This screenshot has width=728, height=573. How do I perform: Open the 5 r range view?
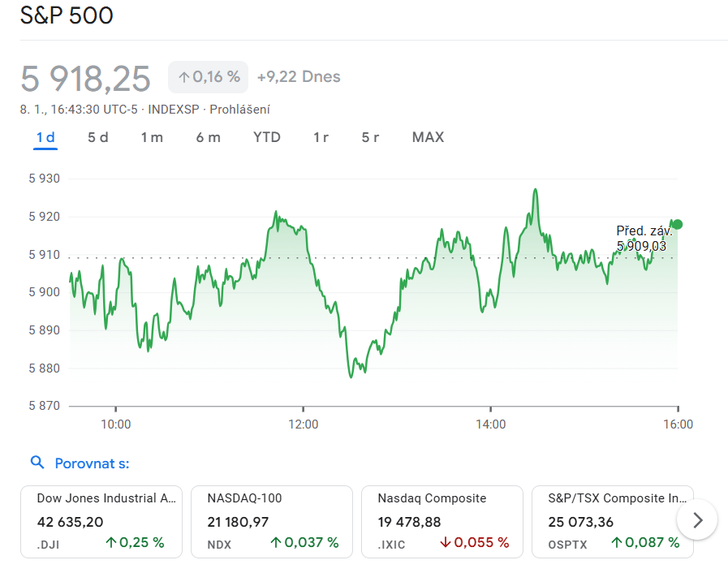(x=370, y=137)
